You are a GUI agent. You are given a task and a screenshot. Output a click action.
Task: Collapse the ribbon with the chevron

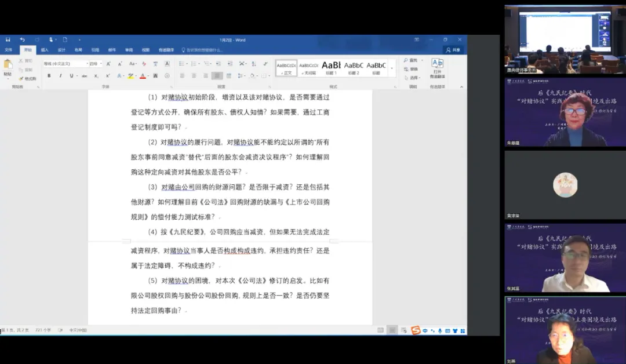click(x=461, y=86)
